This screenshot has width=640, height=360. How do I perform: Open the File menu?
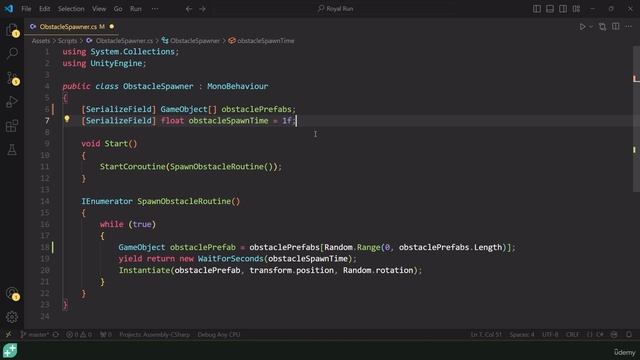(x=26, y=9)
